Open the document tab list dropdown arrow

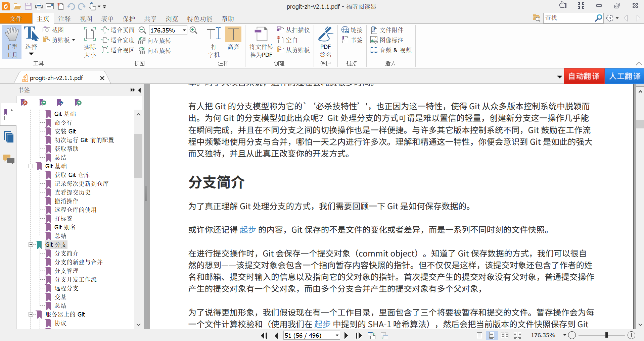559,77
